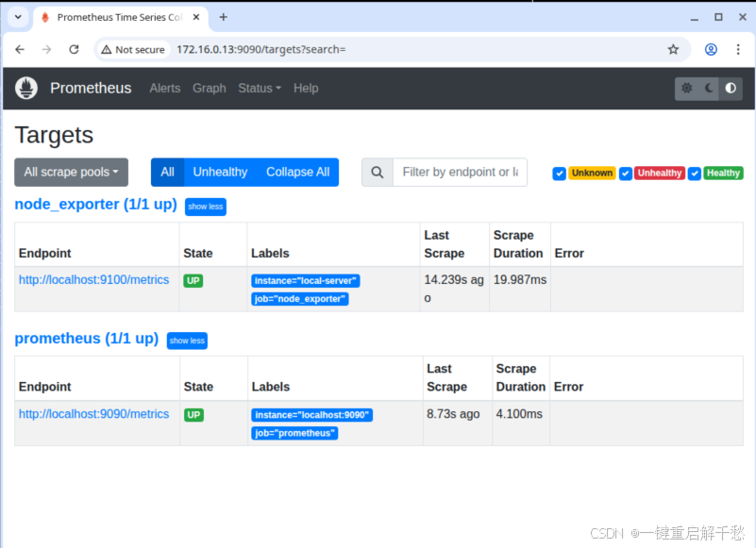Screen dimensions: 756x548
Task: Click the browser forward arrow
Action: click(47, 49)
